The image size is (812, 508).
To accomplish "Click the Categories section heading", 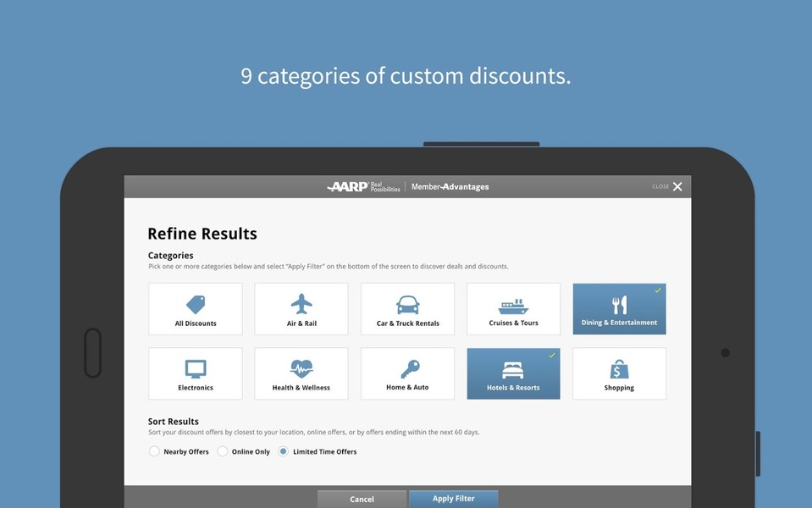I will [170, 256].
